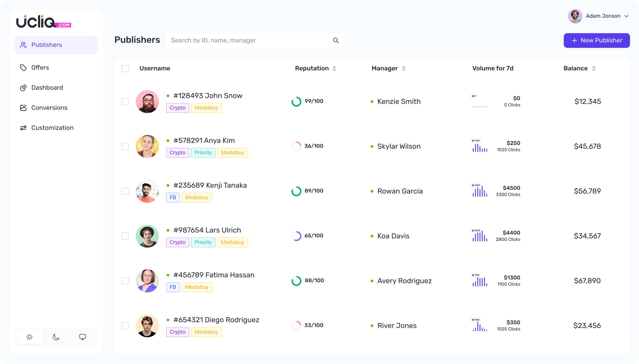Tick the checkbox for Anya Kim
The height and width of the screenshot is (364, 639).
125,146
